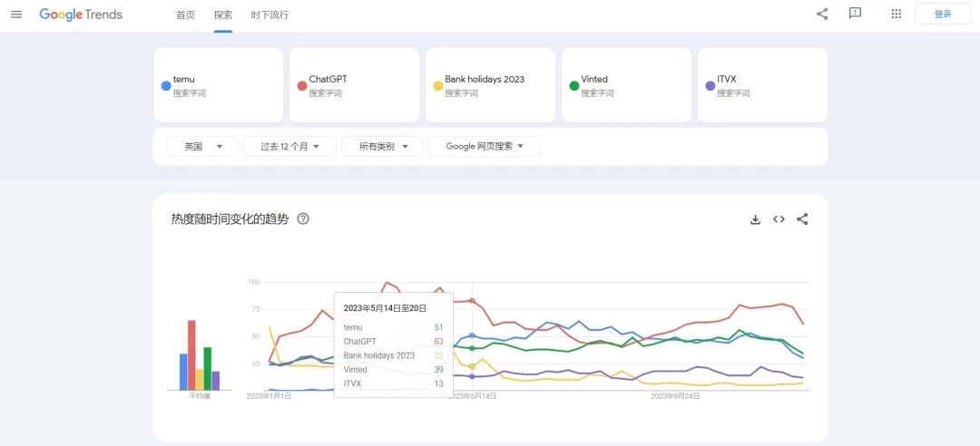The width and height of the screenshot is (980, 446).
Task: Click the red ChatGPT average bar
Action: coord(191,355)
